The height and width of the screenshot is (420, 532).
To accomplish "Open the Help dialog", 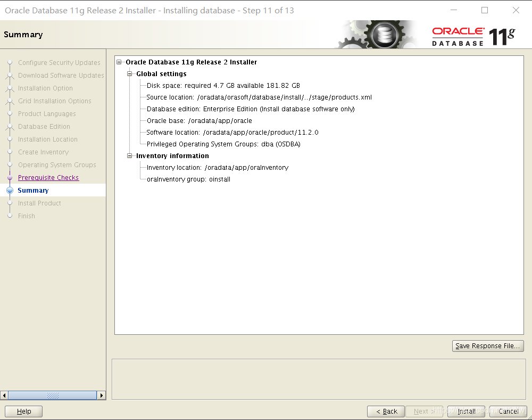I will (x=24, y=411).
